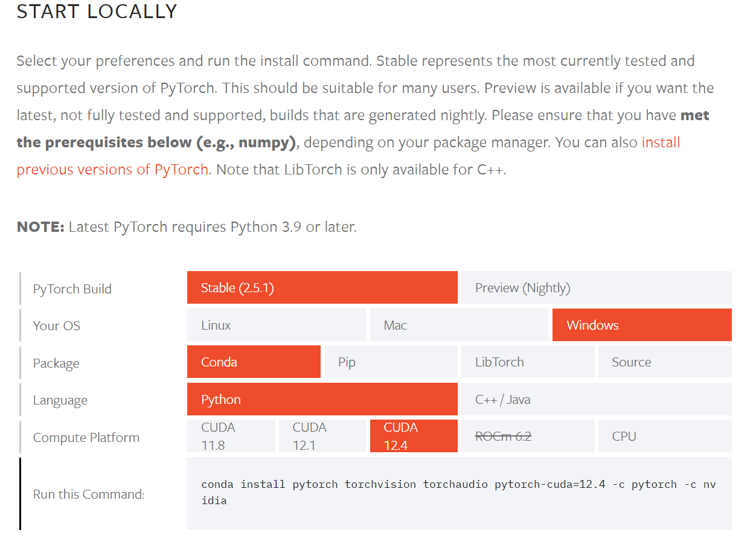Select the Stable (2.5.1) build option

pyautogui.click(x=322, y=287)
